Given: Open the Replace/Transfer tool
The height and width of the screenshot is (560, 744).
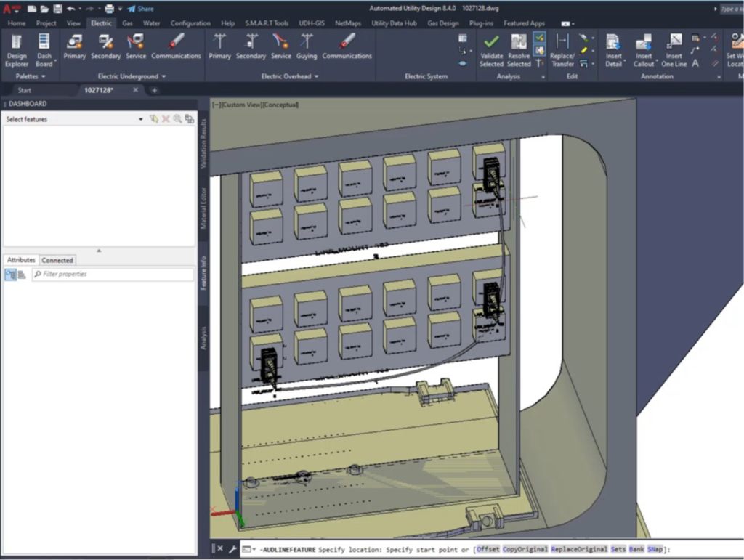Looking at the screenshot, I should (562, 50).
